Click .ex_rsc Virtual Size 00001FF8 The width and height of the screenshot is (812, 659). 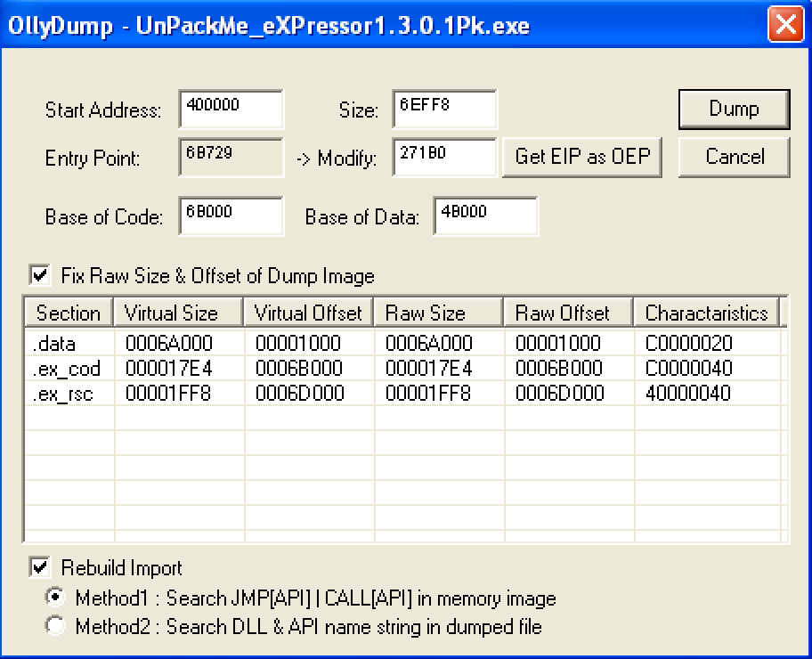coord(168,394)
